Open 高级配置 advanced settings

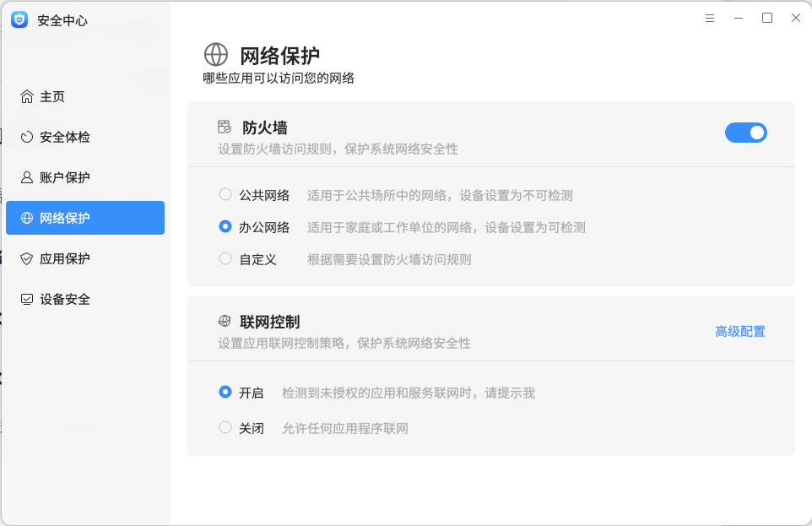coord(739,331)
